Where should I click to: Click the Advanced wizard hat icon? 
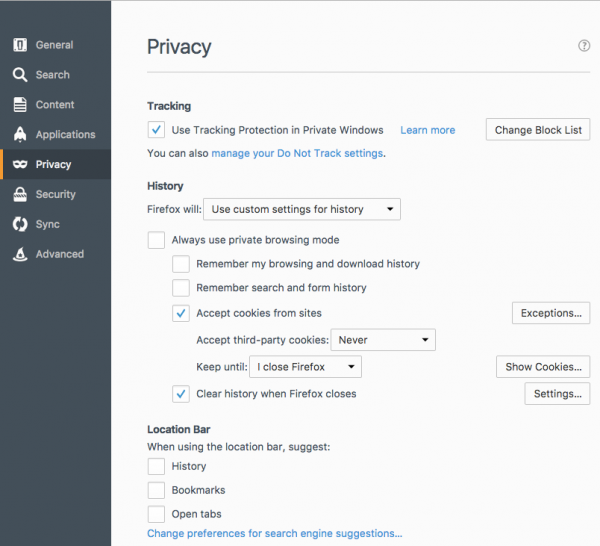coord(20,255)
